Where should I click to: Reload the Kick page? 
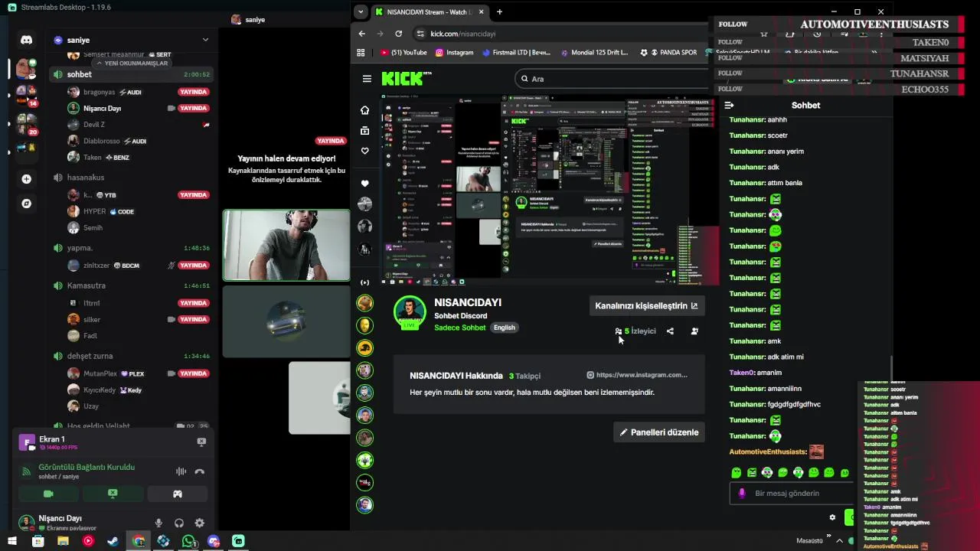pyautogui.click(x=398, y=34)
